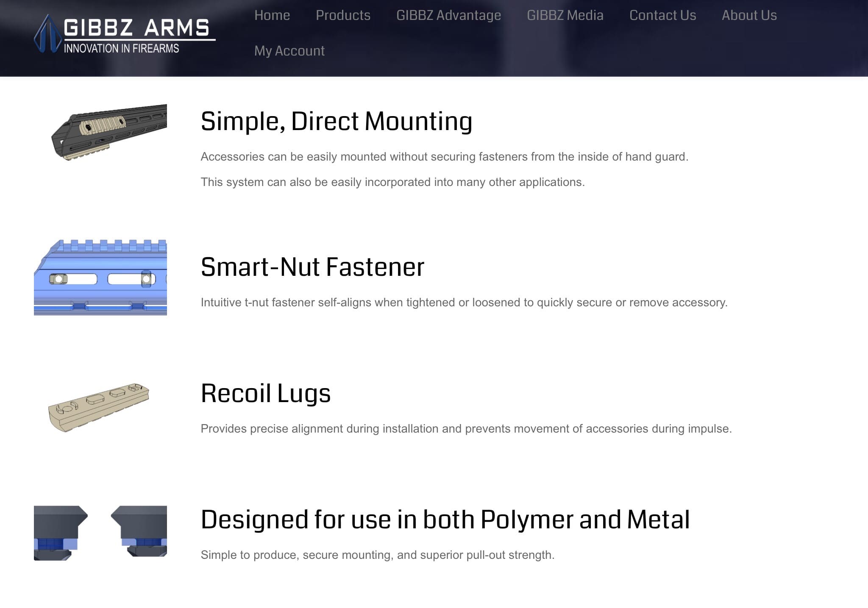Click 'Intuitive t-nut fastener self-aligns' description
The width and height of the screenshot is (868, 608).
tap(464, 303)
